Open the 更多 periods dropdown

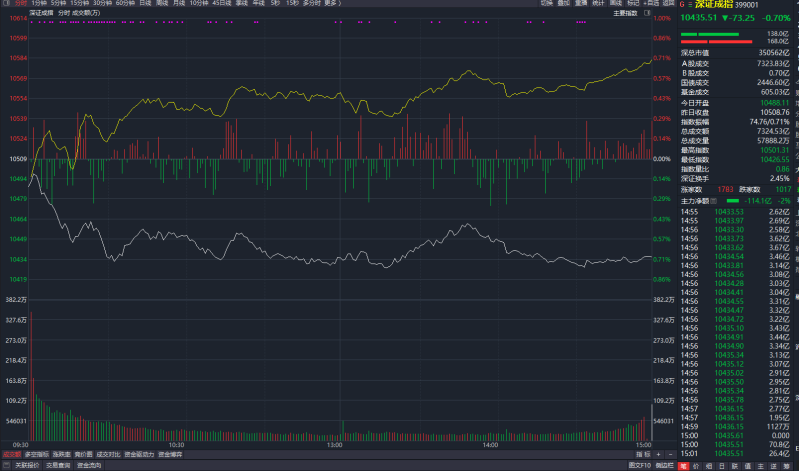tap(333, 3)
